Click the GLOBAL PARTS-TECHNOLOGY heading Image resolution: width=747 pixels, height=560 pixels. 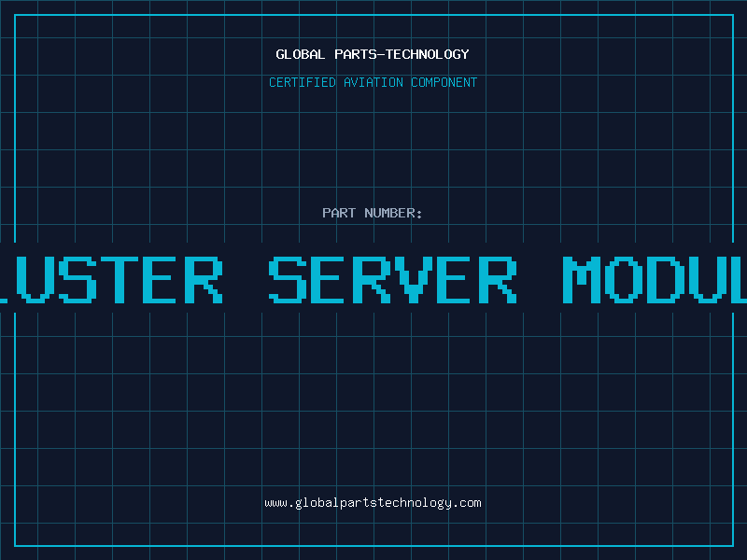pos(373,54)
